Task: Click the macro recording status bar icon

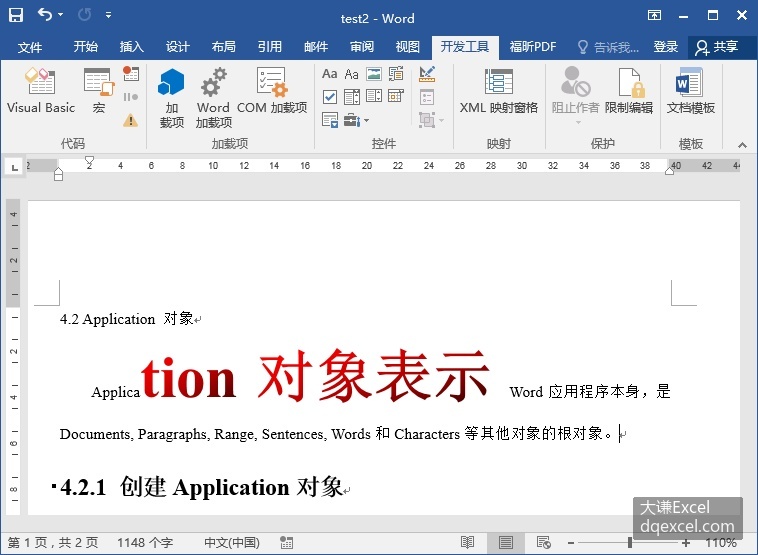Action: click(x=286, y=542)
